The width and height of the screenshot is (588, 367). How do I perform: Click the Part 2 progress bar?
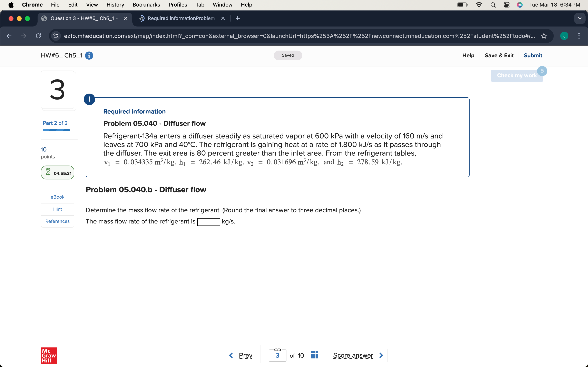click(x=56, y=130)
